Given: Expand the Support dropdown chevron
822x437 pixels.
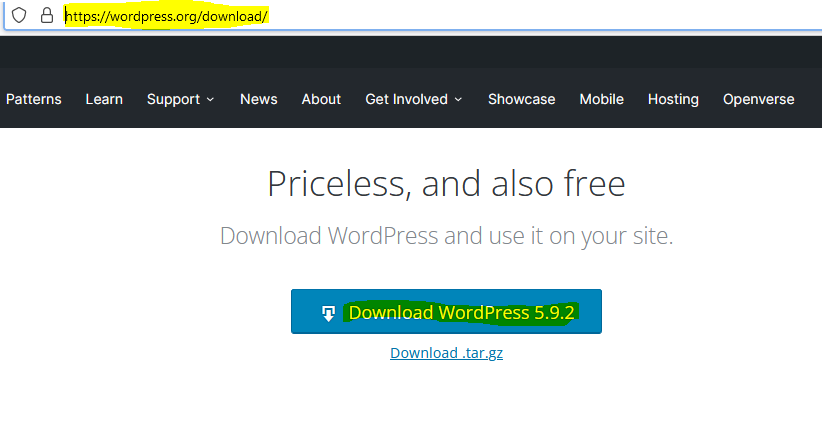Looking at the screenshot, I should tap(210, 100).
